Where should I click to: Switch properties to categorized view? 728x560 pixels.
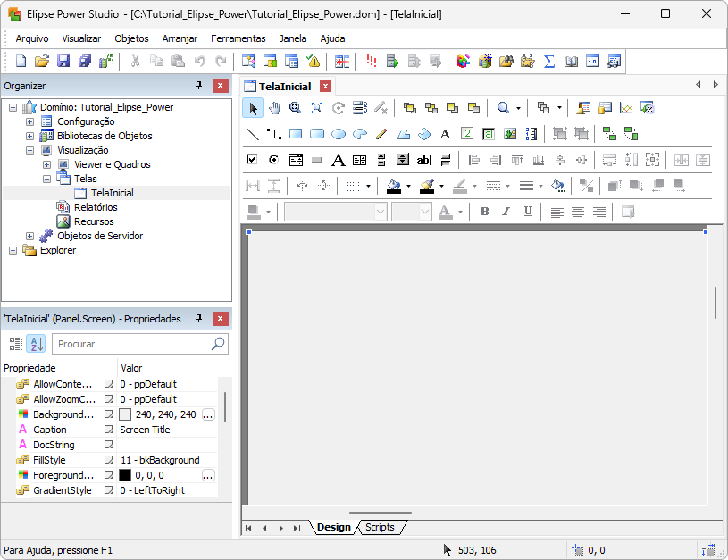click(x=15, y=344)
